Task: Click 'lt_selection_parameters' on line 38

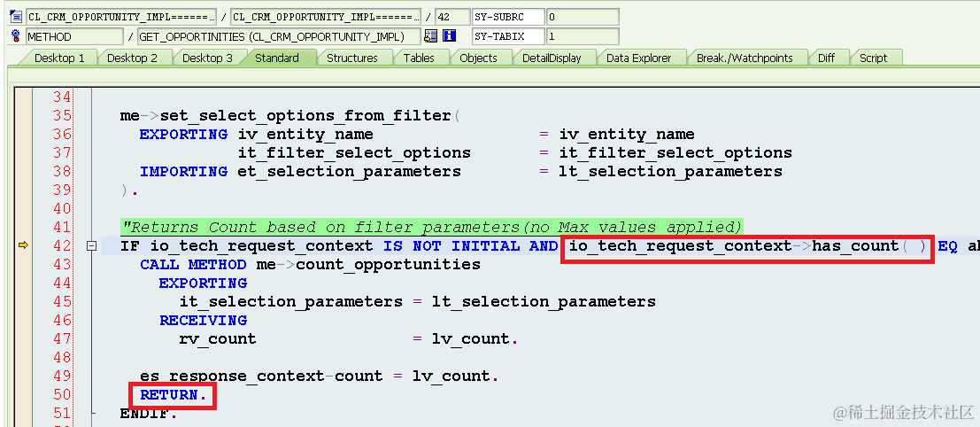Action: coord(670,172)
